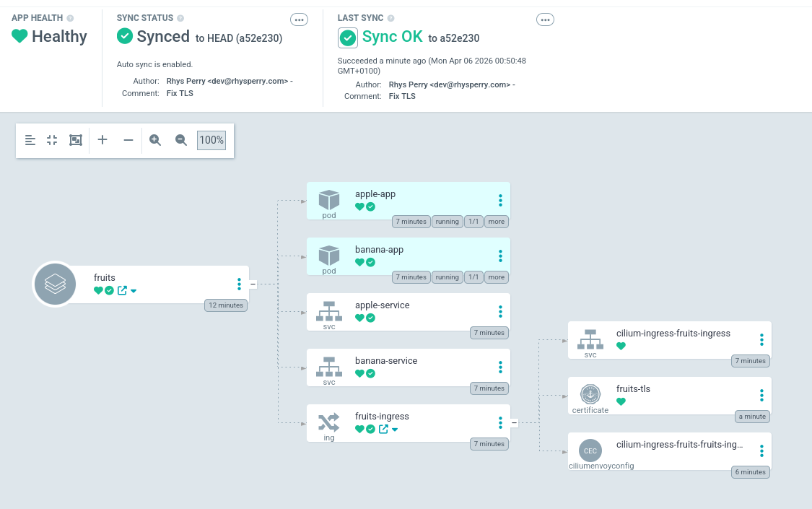
Task: Click the plus icon to enlarge the graph
Action: click(x=102, y=139)
